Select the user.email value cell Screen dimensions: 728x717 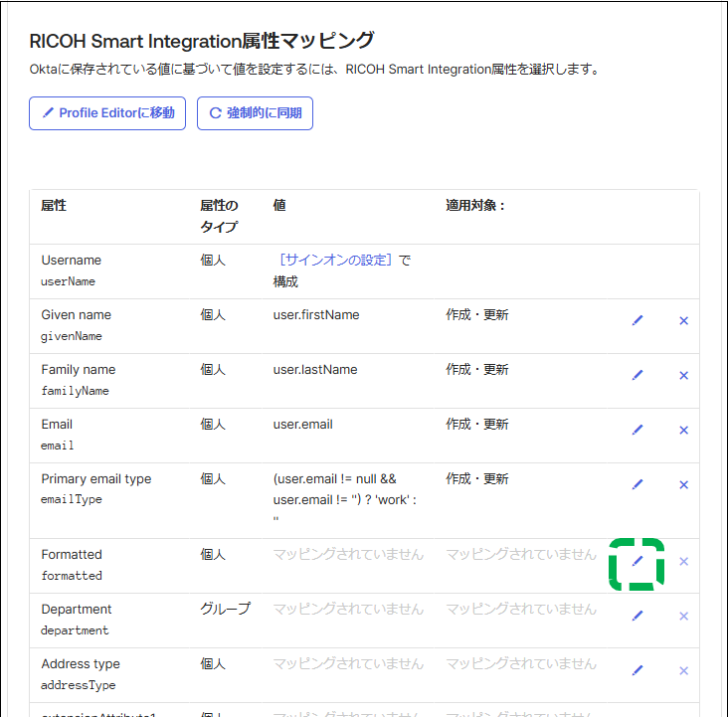302,425
